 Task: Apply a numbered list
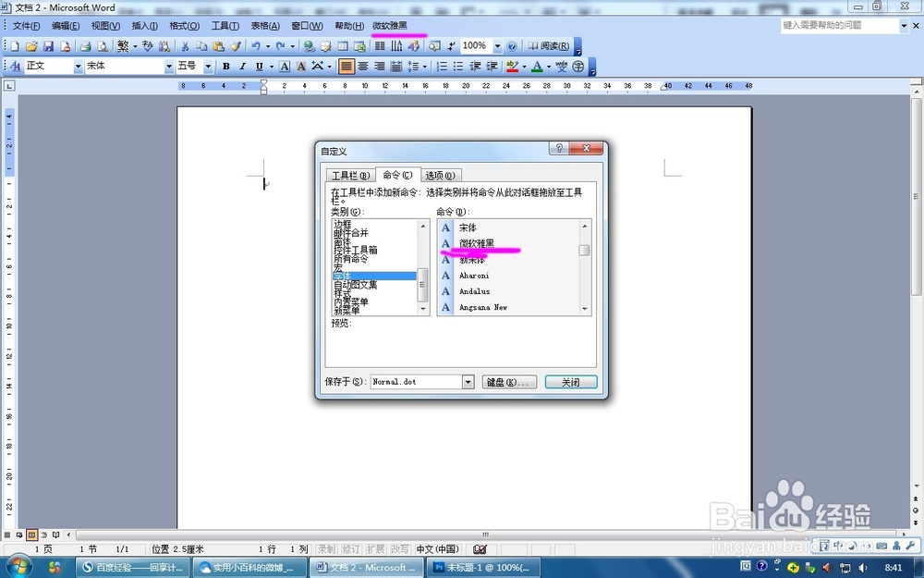tap(442, 66)
